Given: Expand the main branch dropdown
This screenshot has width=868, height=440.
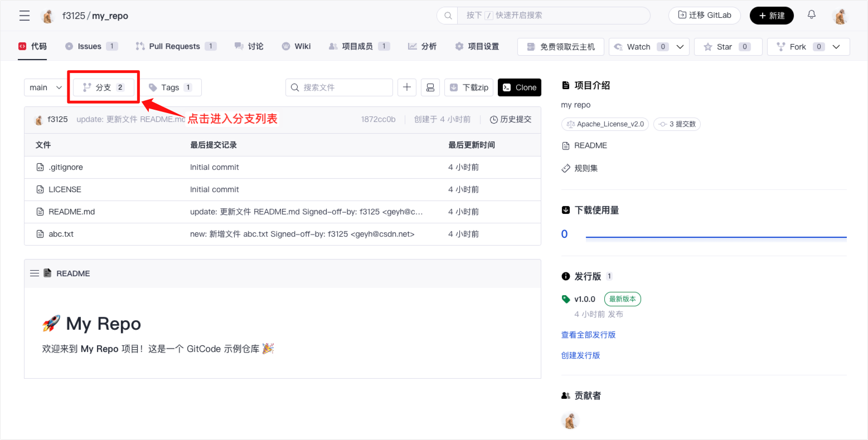Looking at the screenshot, I should coord(46,87).
